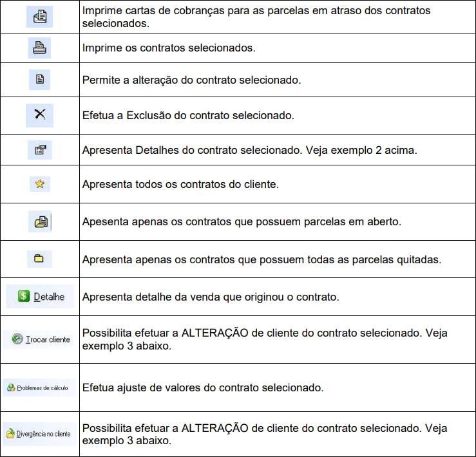Click text 'Efetua a Exclusão do contrato selecionado.'
The image size is (476, 457).
(x=188, y=116)
